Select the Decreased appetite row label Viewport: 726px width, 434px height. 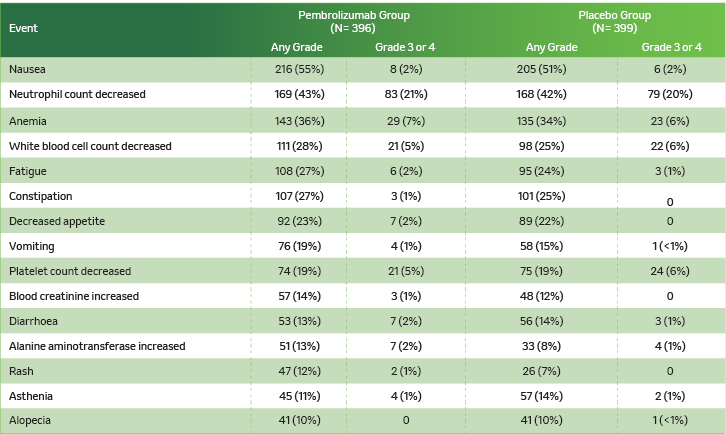click(56, 221)
